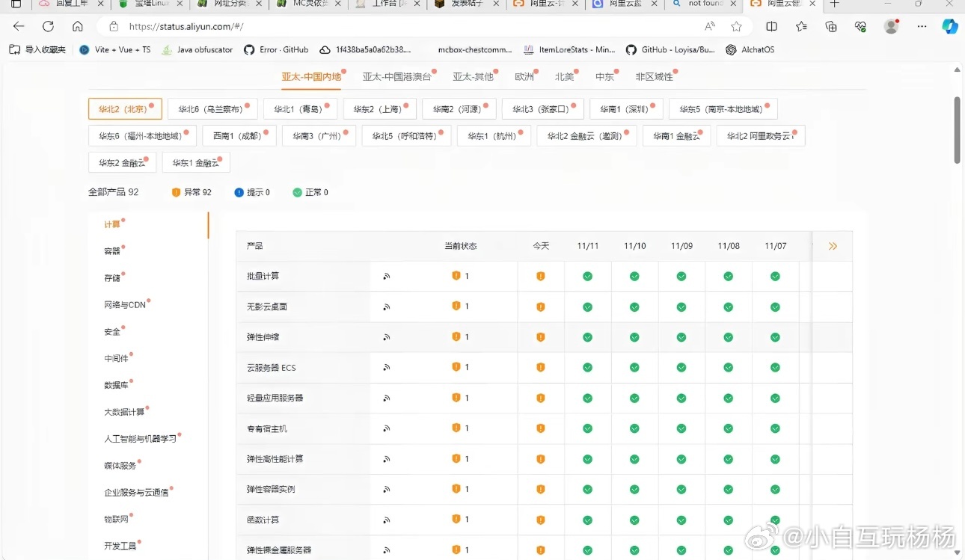The height and width of the screenshot is (560, 965).
Task: Select the 华北6（乌兰察布）region button
Action: click(x=212, y=109)
